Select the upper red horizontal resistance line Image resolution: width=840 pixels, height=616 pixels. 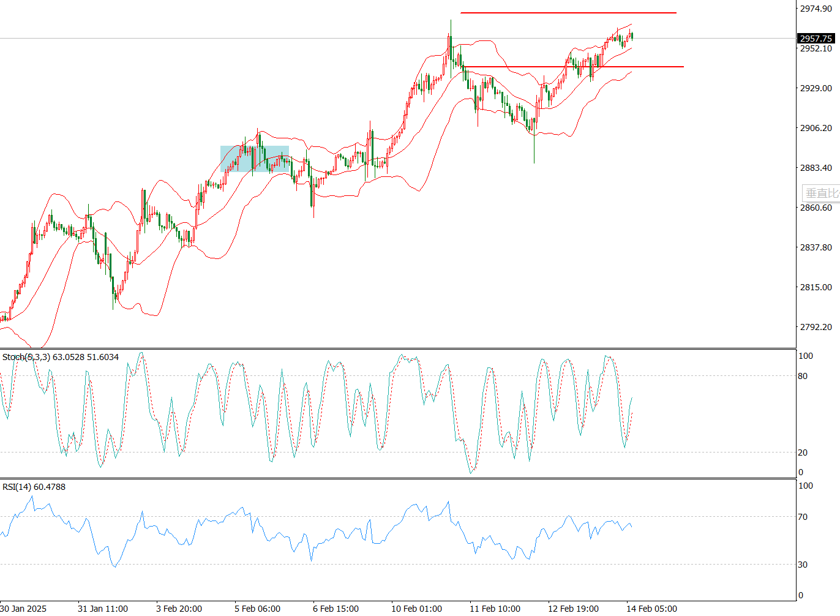coord(568,13)
